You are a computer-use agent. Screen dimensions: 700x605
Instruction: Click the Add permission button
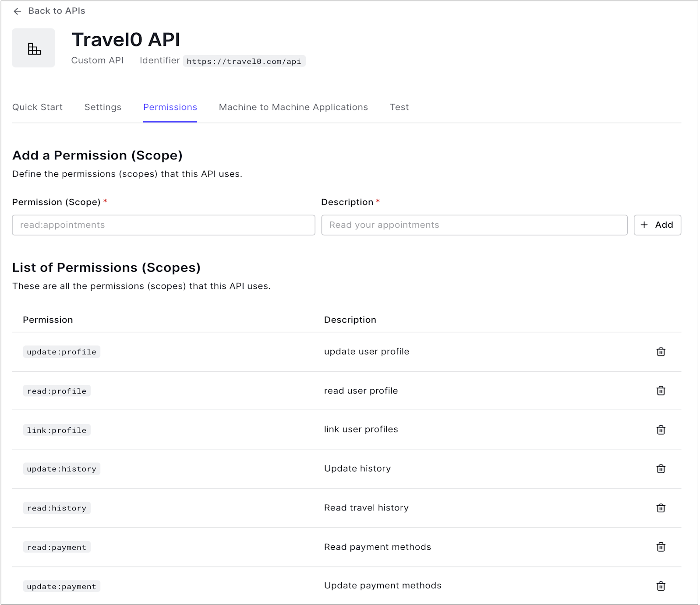point(657,225)
